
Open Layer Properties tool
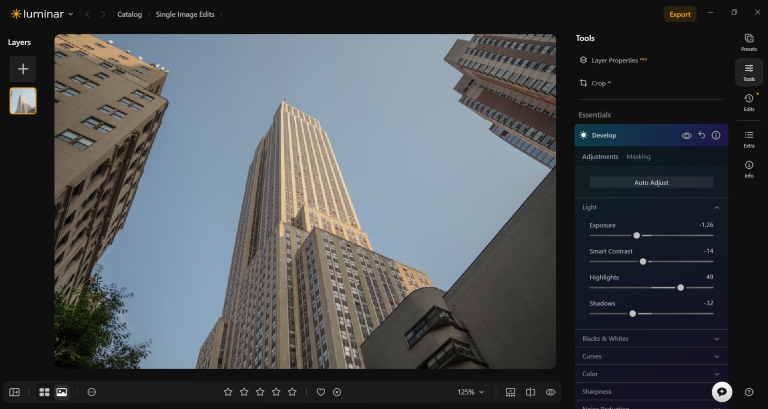[613, 60]
